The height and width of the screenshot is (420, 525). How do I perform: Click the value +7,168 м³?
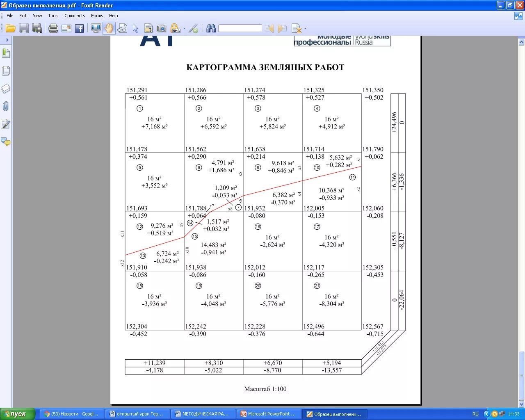click(x=155, y=127)
